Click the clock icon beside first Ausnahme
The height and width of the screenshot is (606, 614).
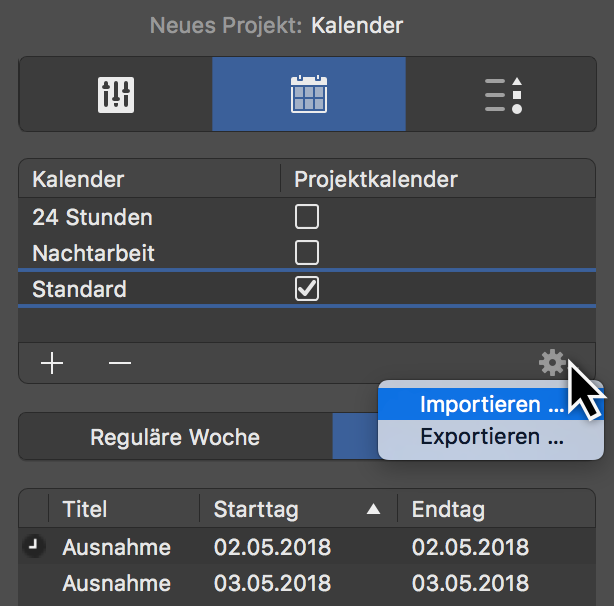click(x=33, y=546)
